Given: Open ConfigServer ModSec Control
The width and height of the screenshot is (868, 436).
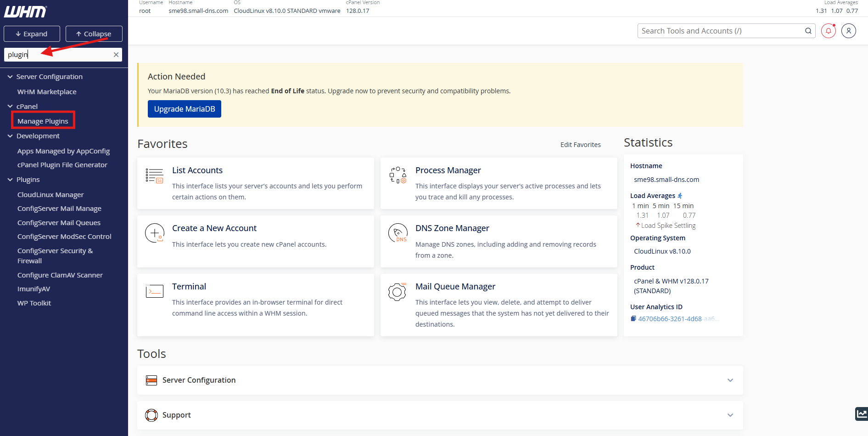Looking at the screenshot, I should coord(64,237).
